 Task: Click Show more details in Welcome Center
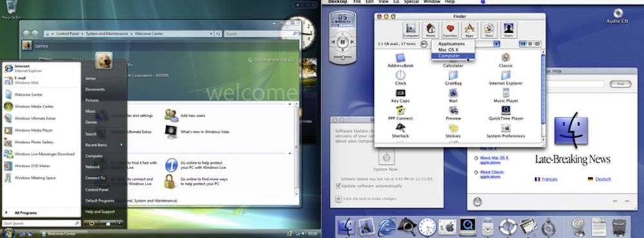pyautogui.click(x=271, y=59)
